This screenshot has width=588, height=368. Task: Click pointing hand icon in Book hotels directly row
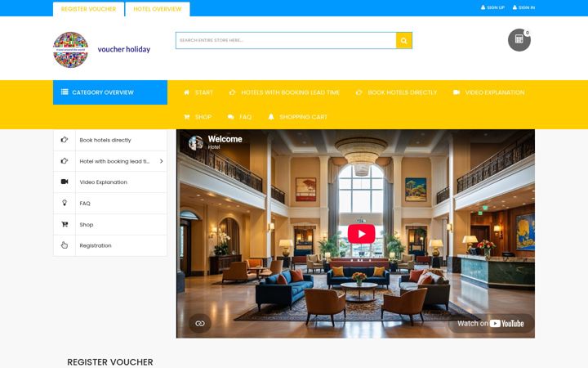click(65, 140)
